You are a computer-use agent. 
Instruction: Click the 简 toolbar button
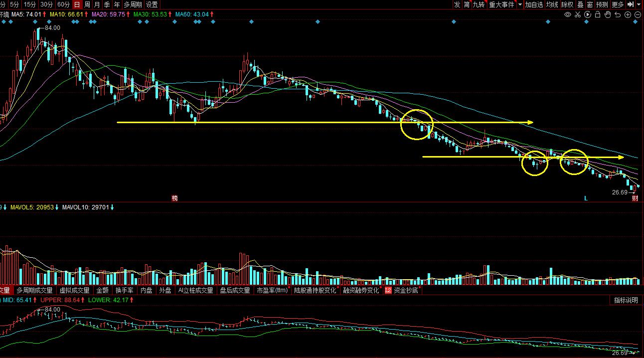click(467, 4)
